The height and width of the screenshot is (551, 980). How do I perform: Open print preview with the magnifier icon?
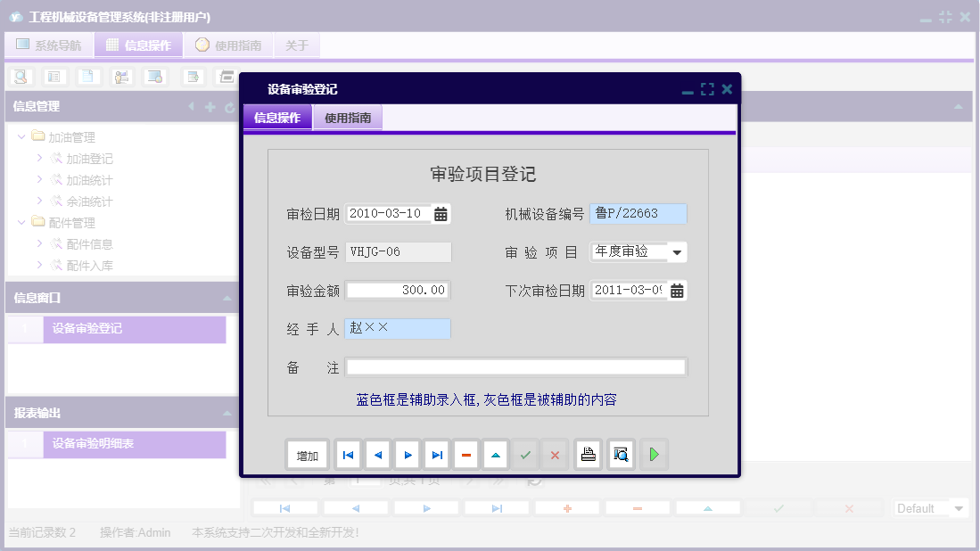621,454
